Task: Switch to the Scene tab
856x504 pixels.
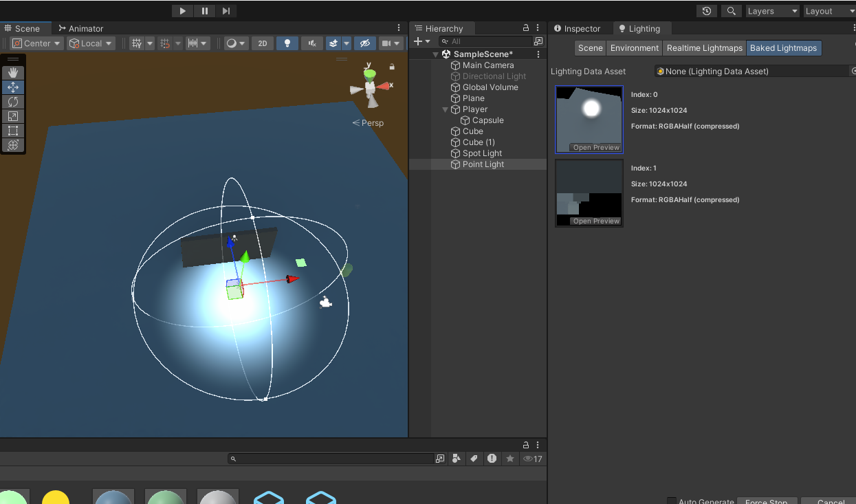Action: pos(23,28)
